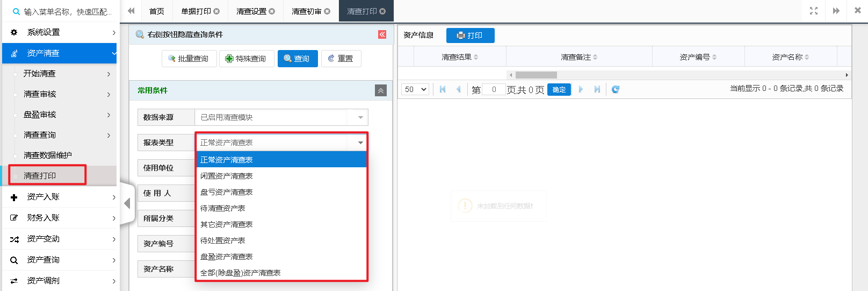This screenshot has height=291, width=868.
Task: Open page size 50 dropdown
Action: tap(415, 89)
